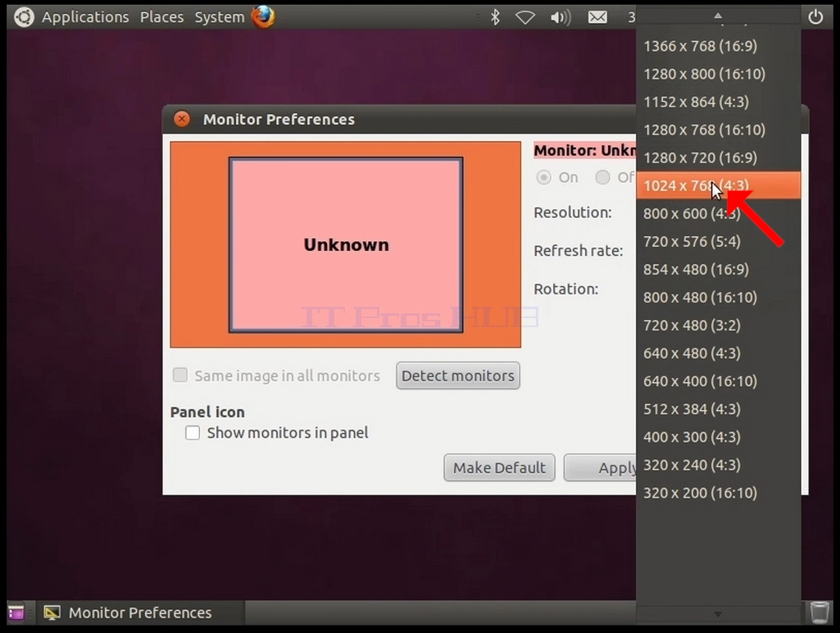Select 1366 x 768 (16:9) resolution

pyautogui.click(x=719, y=46)
